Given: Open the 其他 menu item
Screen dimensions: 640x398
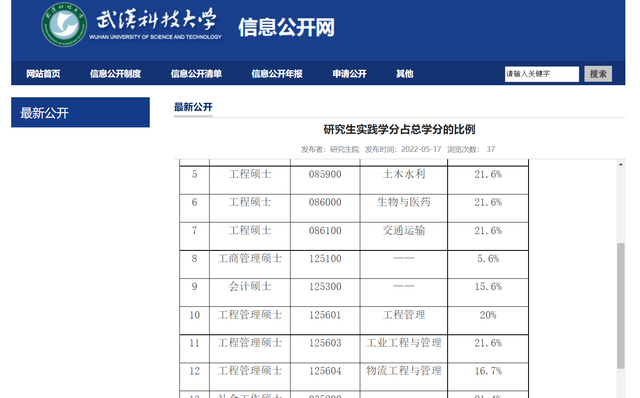Looking at the screenshot, I should click(404, 74).
